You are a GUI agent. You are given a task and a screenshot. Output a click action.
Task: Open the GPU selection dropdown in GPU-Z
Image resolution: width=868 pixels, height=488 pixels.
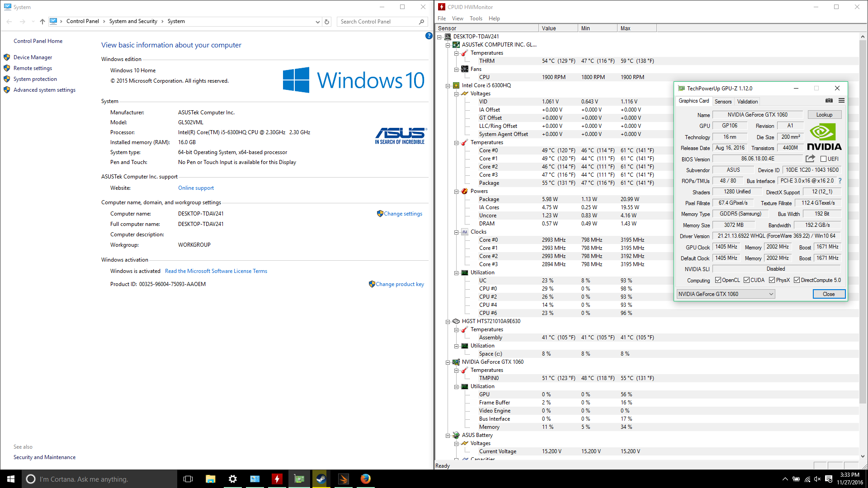pos(726,294)
